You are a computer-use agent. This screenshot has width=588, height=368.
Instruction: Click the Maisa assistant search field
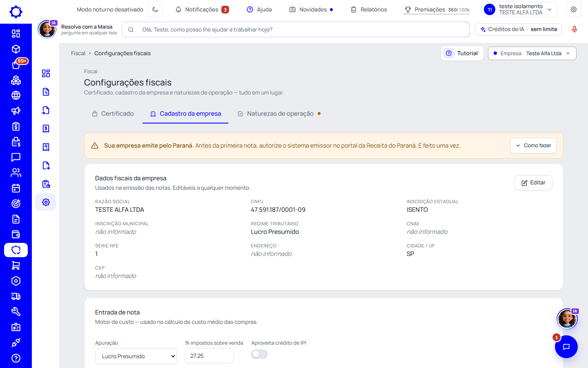click(x=296, y=29)
